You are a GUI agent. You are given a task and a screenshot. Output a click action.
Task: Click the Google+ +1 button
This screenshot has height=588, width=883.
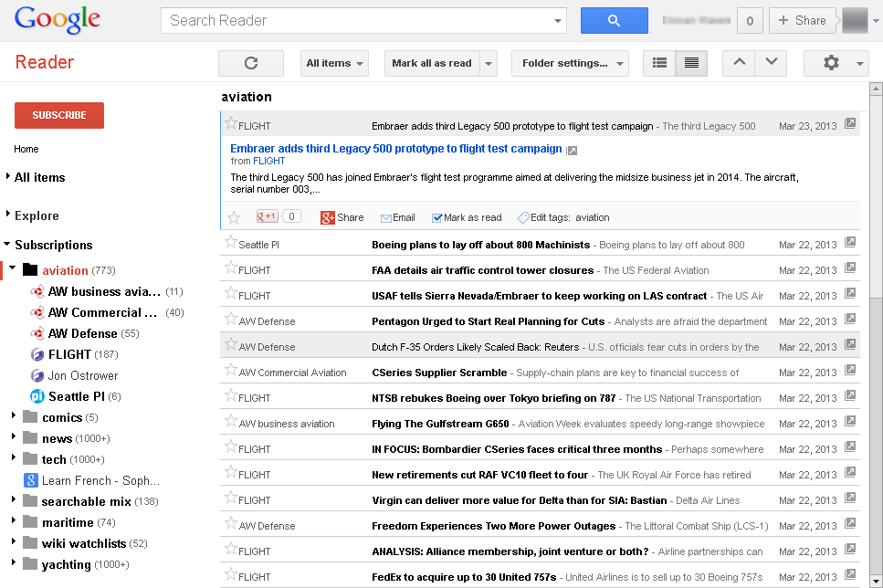(267, 216)
